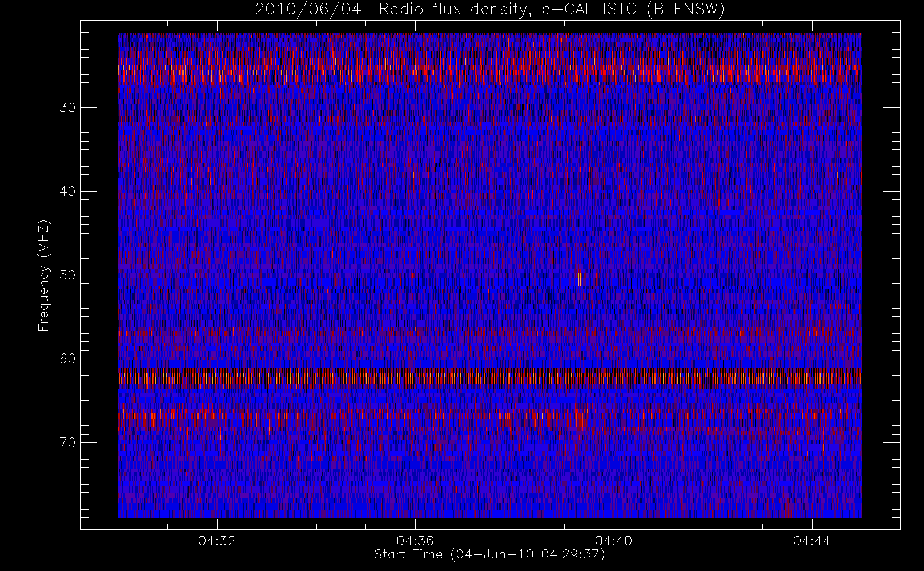Click the 04:40 time tick label
The width and height of the screenshot is (924, 571).
[613, 541]
